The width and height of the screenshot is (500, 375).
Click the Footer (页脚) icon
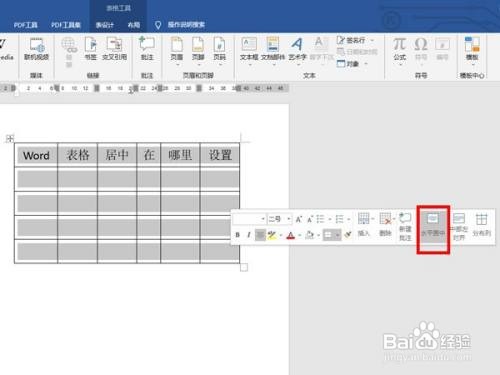pos(198,50)
